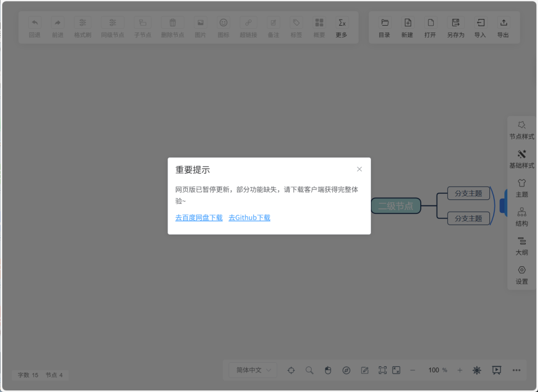This screenshot has height=392, width=538.
Task: Open the 大纲 (outline) view
Action: click(x=521, y=246)
